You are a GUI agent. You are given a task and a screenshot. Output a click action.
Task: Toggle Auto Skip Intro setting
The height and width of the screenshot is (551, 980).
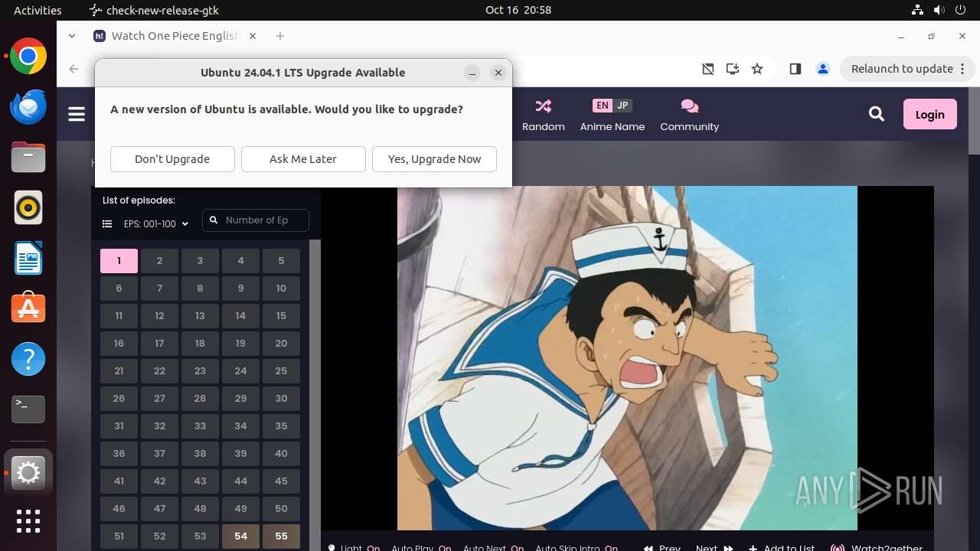[577, 548]
